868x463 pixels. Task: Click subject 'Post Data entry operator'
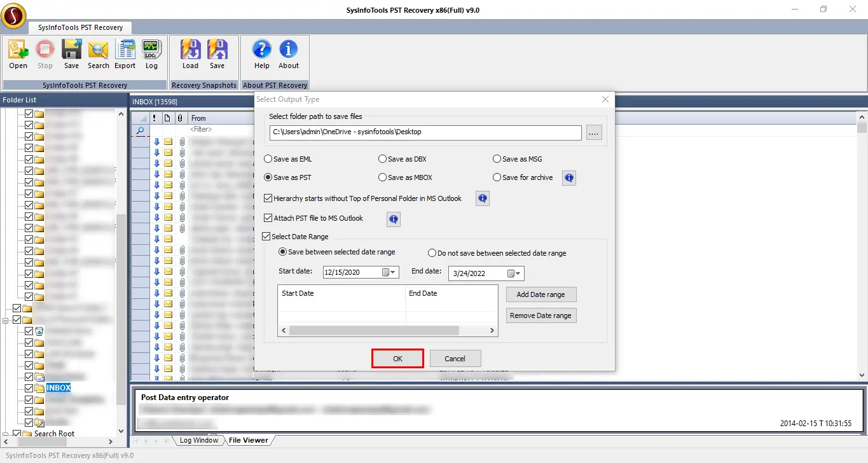[185, 397]
